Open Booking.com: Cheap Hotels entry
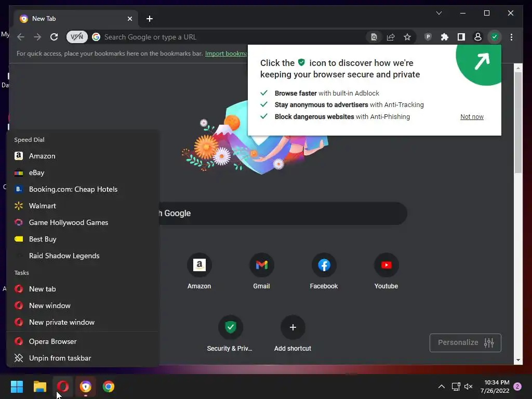 click(83, 189)
